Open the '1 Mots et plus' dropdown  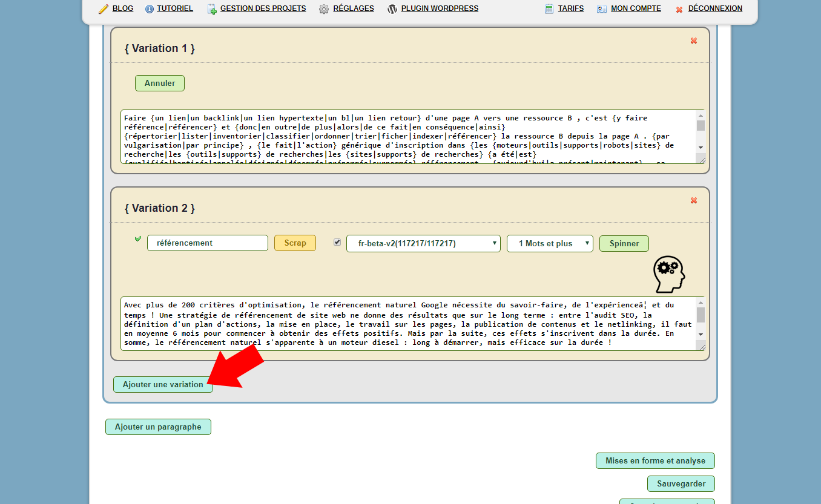pos(550,243)
